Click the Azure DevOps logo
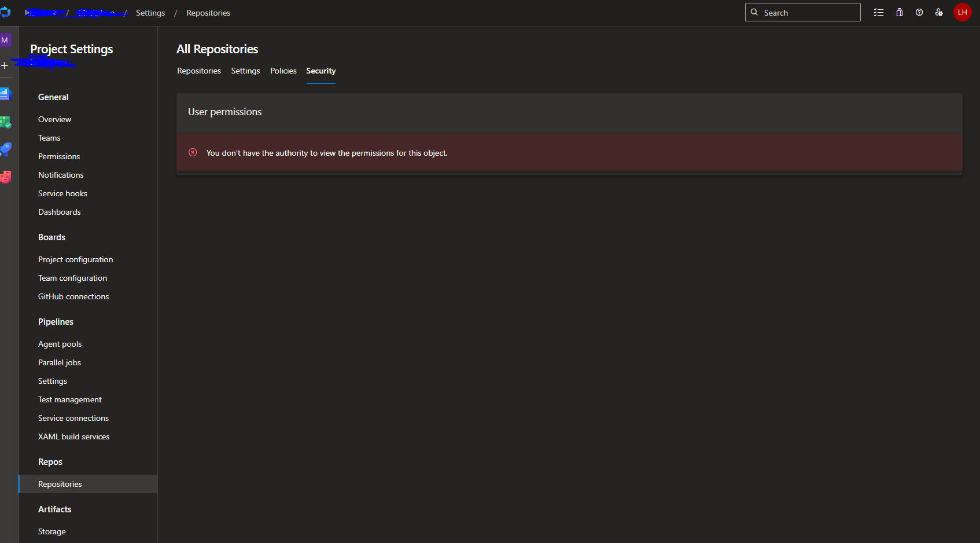Screen dimensions: 980x543 5,12
